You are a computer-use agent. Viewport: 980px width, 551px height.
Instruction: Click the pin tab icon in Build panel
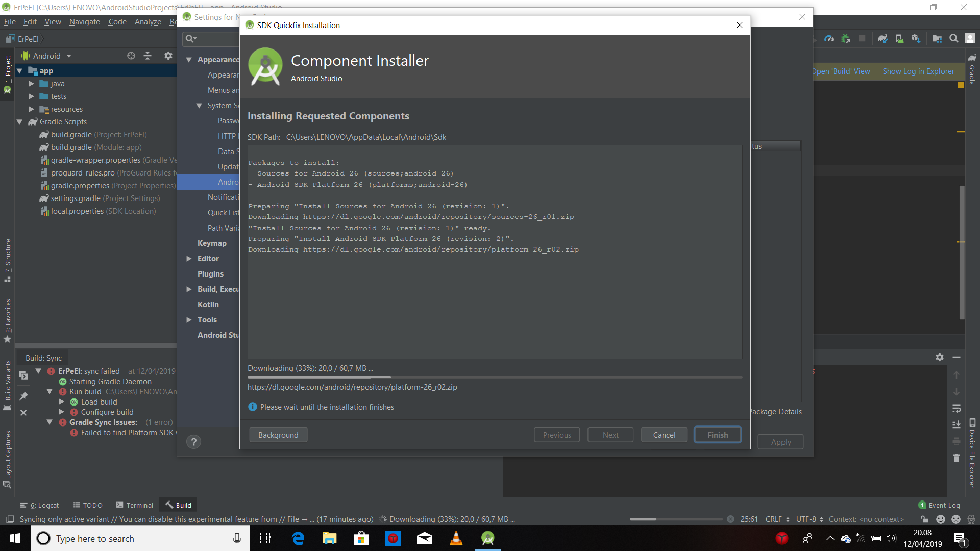23,396
